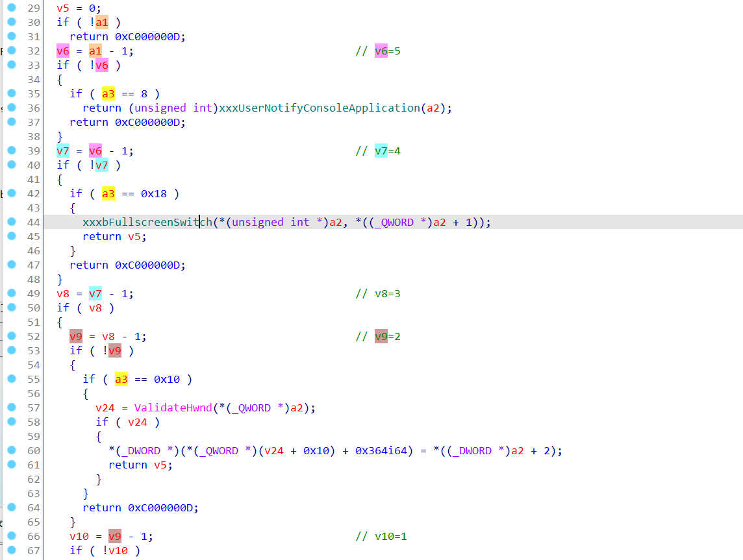
Task: Click the breakpoint dot at line 47
Action: click(12, 265)
